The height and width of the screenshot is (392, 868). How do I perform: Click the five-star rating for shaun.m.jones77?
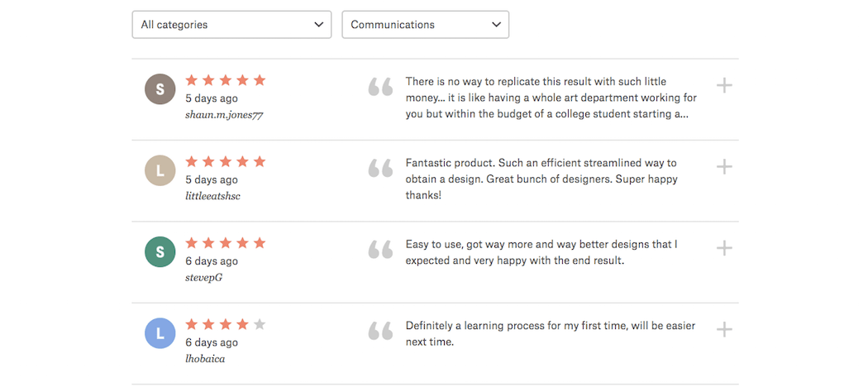[226, 80]
